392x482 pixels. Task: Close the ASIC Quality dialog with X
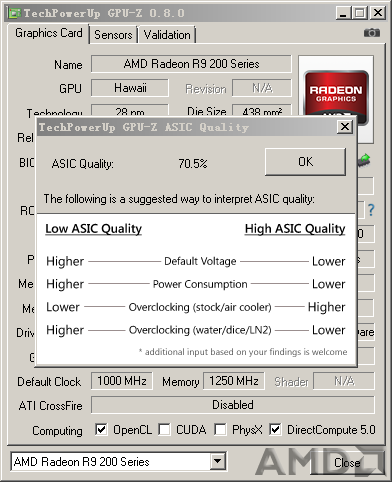click(x=345, y=127)
